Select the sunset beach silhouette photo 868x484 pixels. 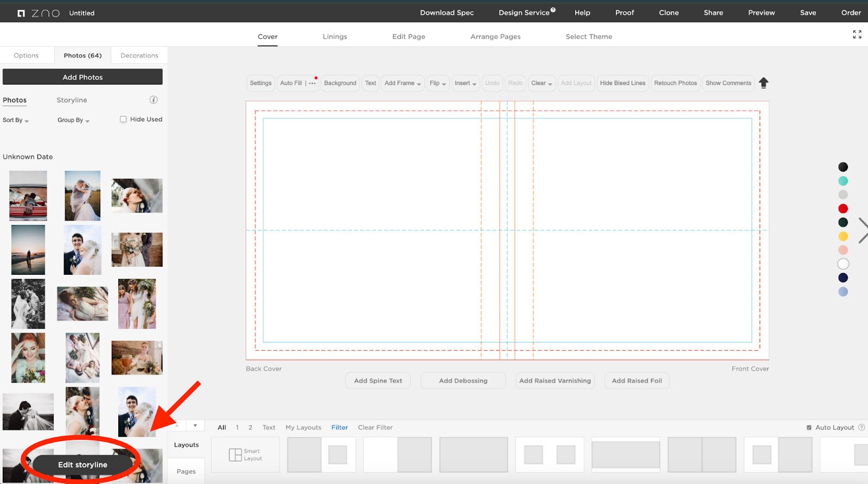click(x=28, y=250)
